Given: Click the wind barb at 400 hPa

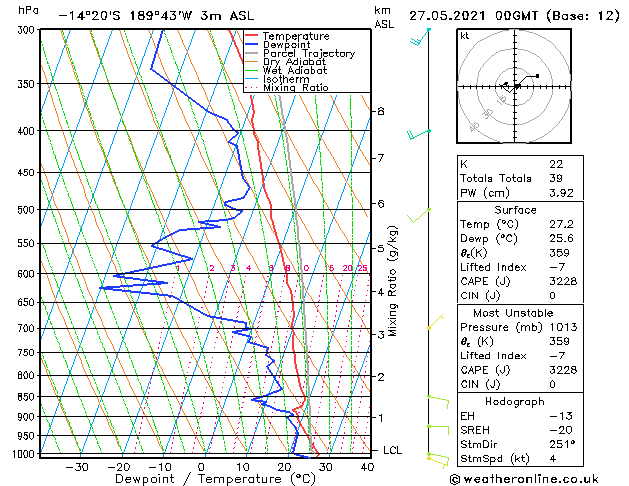Looking at the screenshot, I should tap(419, 135).
